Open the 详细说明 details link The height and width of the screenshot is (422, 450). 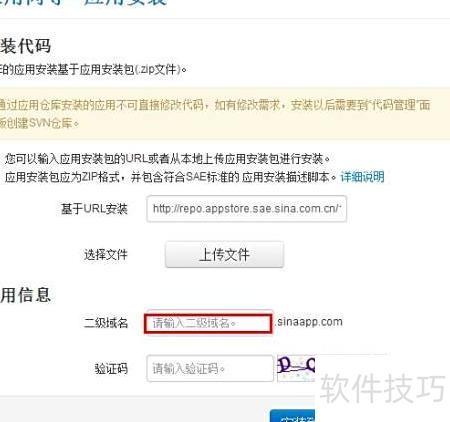point(362,177)
